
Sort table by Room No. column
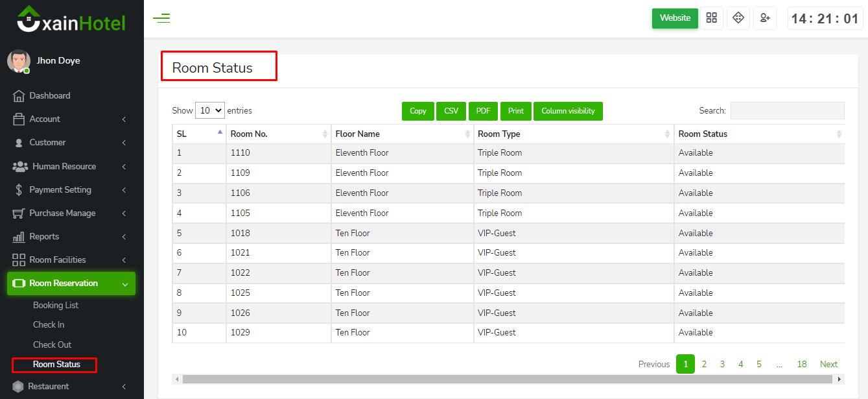(279, 134)
